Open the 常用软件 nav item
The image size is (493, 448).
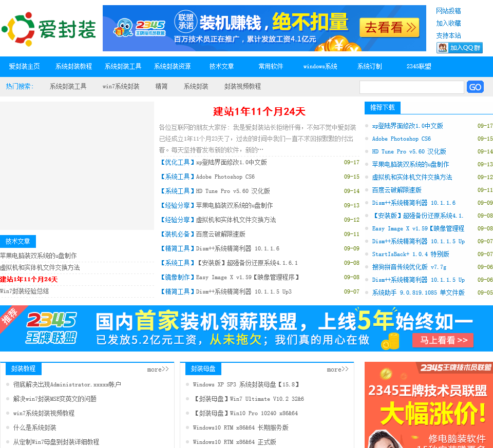pos(271,66)
